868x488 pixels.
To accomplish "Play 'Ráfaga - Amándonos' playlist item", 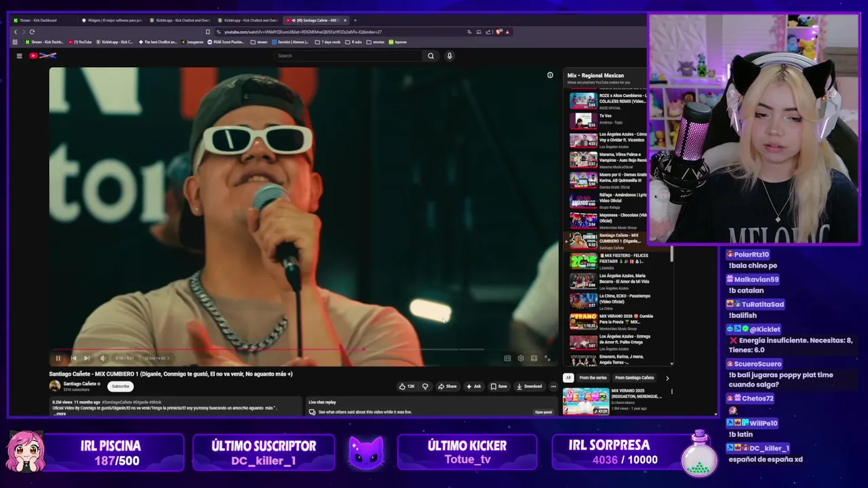I will coord(608,200).
